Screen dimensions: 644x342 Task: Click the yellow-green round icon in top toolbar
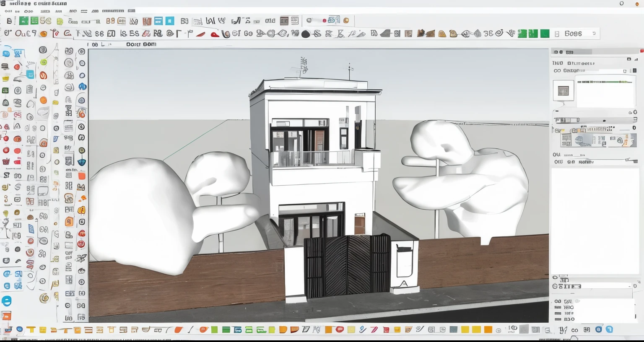click(60, 21)
